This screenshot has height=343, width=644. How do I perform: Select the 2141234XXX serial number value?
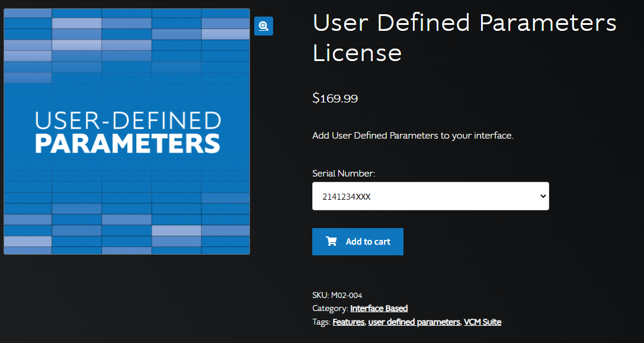[x=347, y=197]
